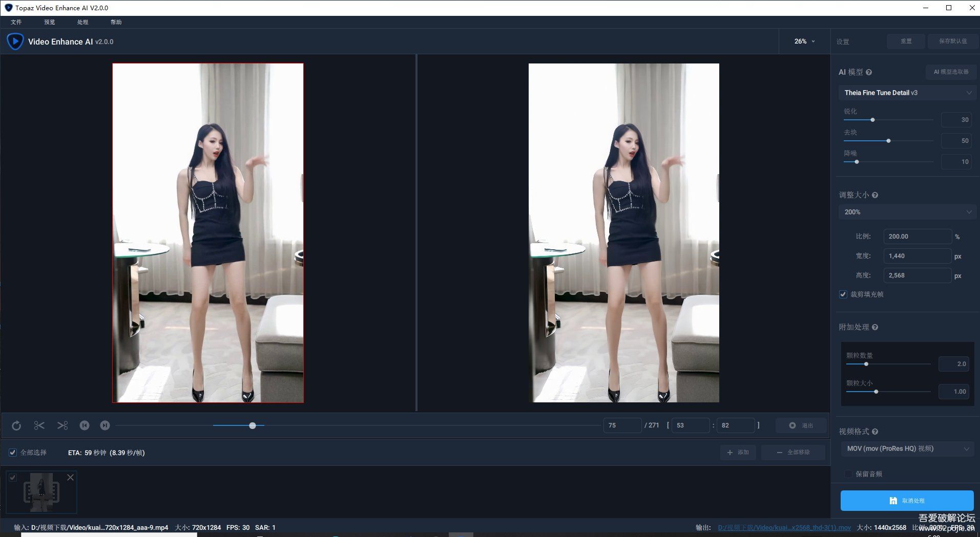
Task: Click the AI 模型选取器 button
Action: click(x=950, y=72)
